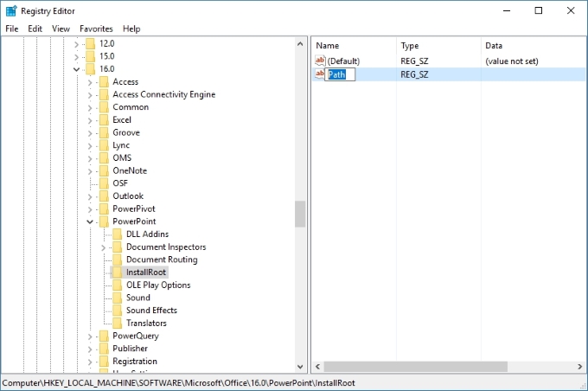Click the InstallRoot folder icon
The image size is (588, 391).
(x=118, y=272)
